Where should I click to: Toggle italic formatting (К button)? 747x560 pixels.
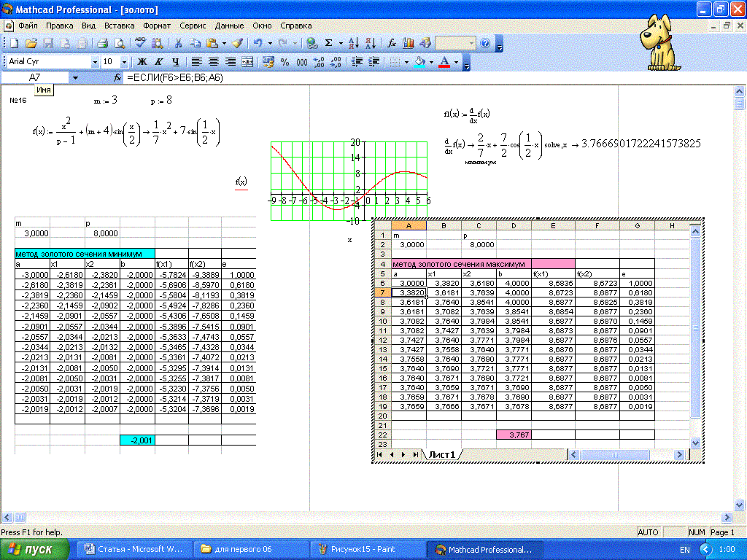pos(158,63)
